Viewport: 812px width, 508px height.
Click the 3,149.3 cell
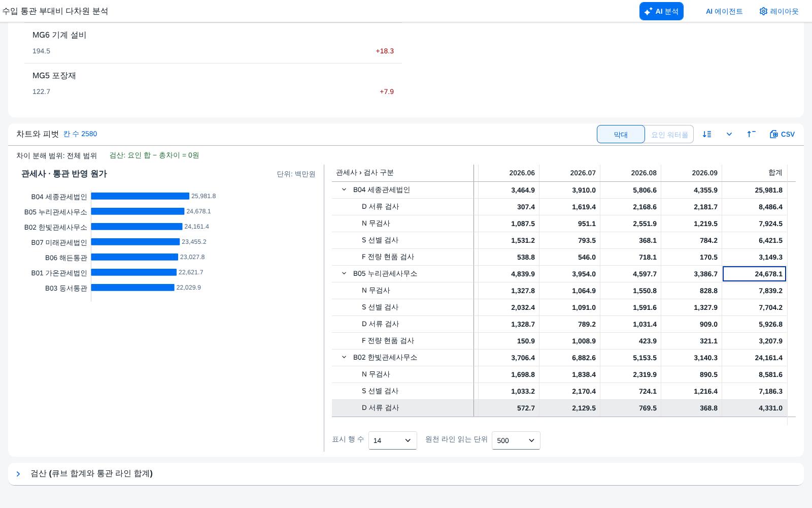coord(754,257)
